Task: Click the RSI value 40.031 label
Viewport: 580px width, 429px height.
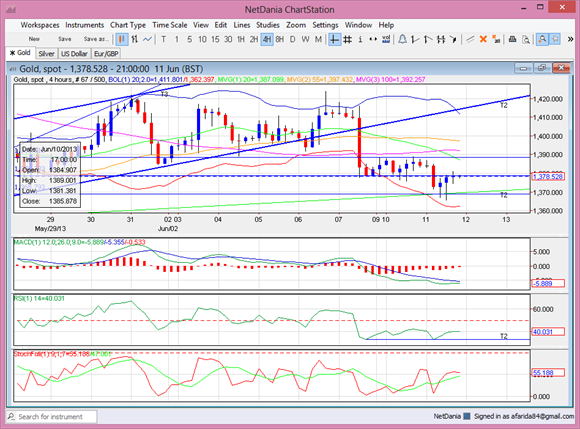Action: tap(548, 332)
